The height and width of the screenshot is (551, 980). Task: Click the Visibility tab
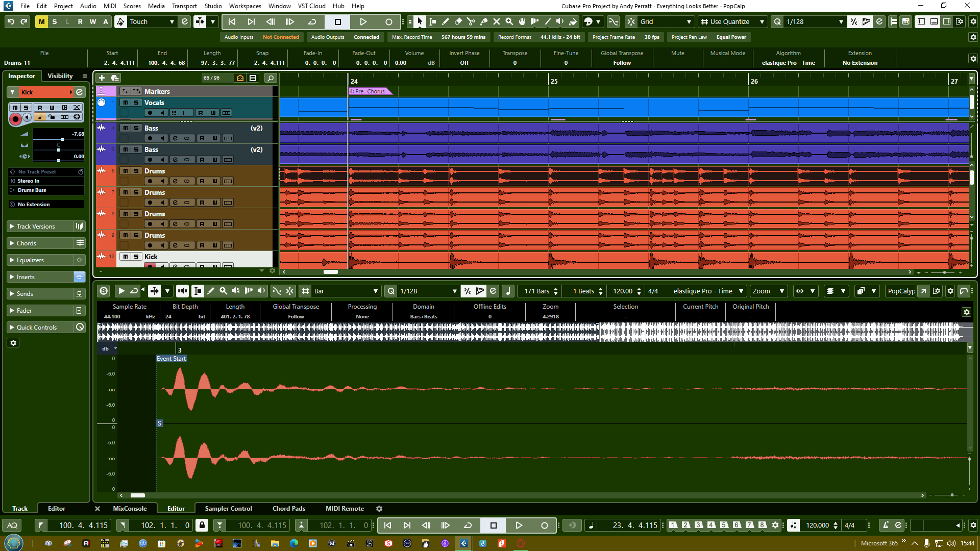point(60,76)
